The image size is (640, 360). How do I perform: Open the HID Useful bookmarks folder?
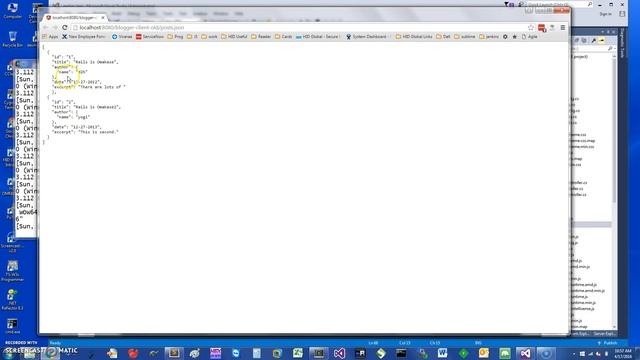tap(234, 37)
